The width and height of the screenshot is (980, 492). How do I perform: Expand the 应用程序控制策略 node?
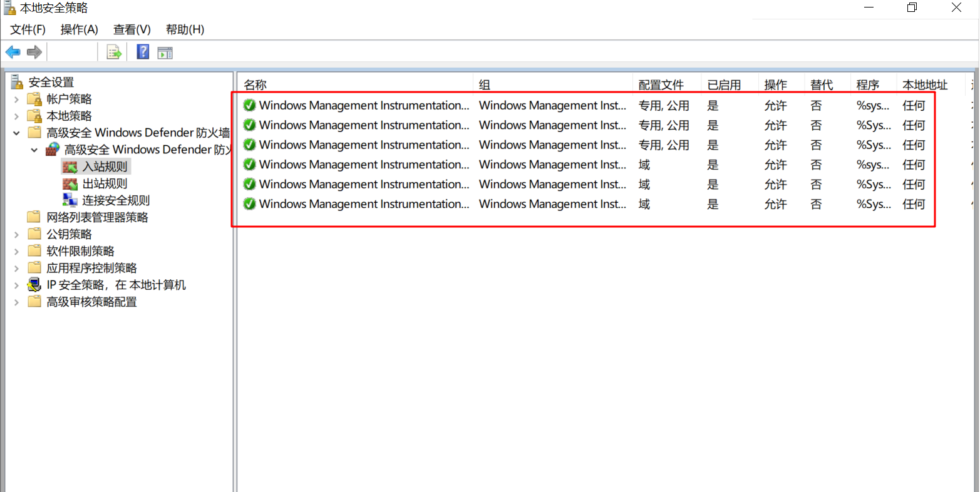pyautogui.click(x=17, y=268)
